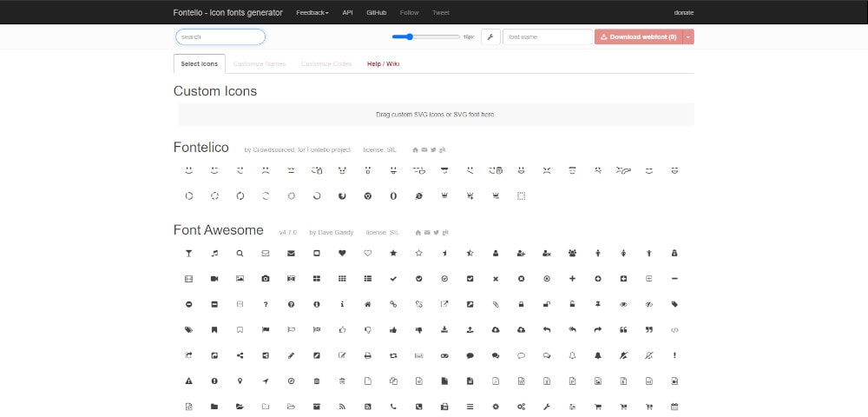The image size is (868, 417).
Task: Click the Follow link in the header
Action: coord(409,13)
